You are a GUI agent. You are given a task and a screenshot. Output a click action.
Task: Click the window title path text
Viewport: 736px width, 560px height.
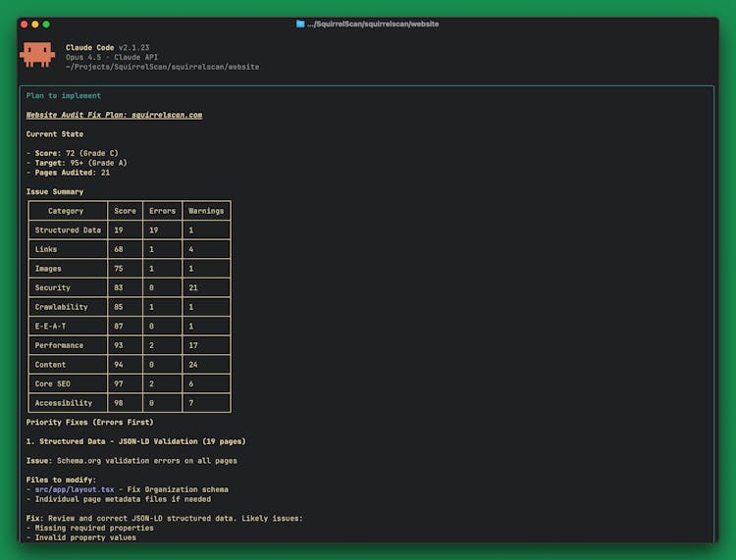coord(373,24)
